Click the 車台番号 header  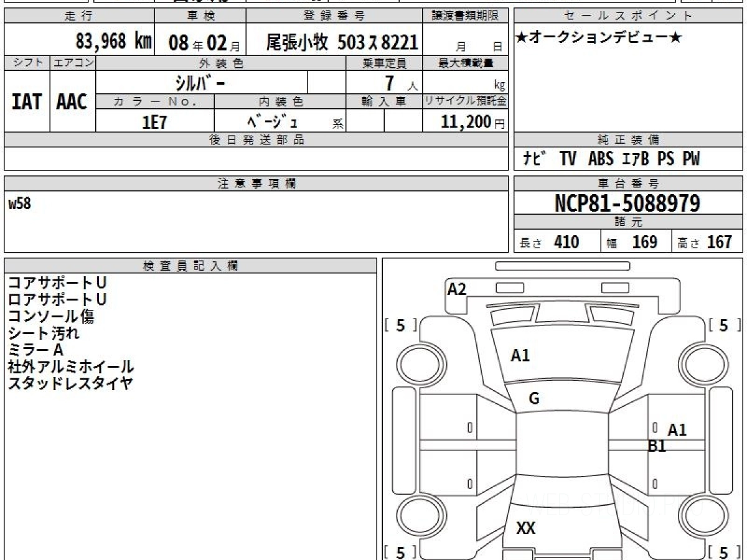click(x=628, y=184)
